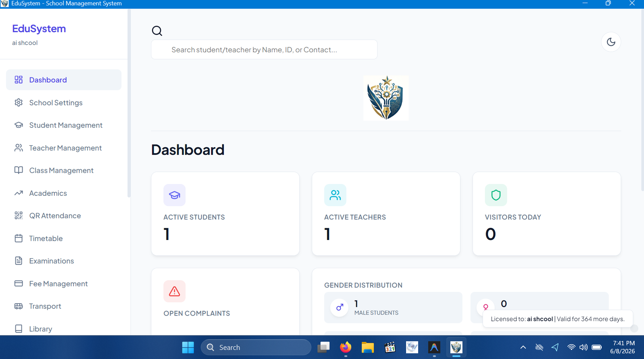Open QR Attendance page
This screenshot has width=644, height=359.
pos(64,215)
